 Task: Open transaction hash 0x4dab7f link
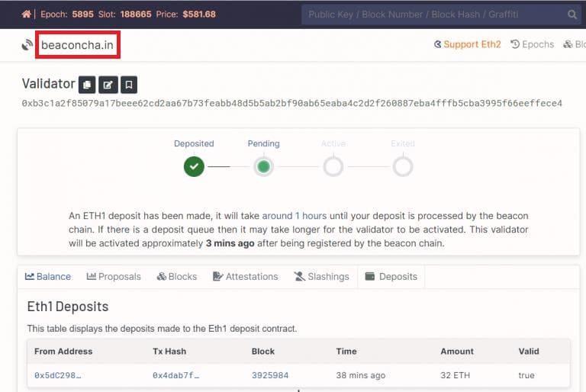click(x=175, y=375)
